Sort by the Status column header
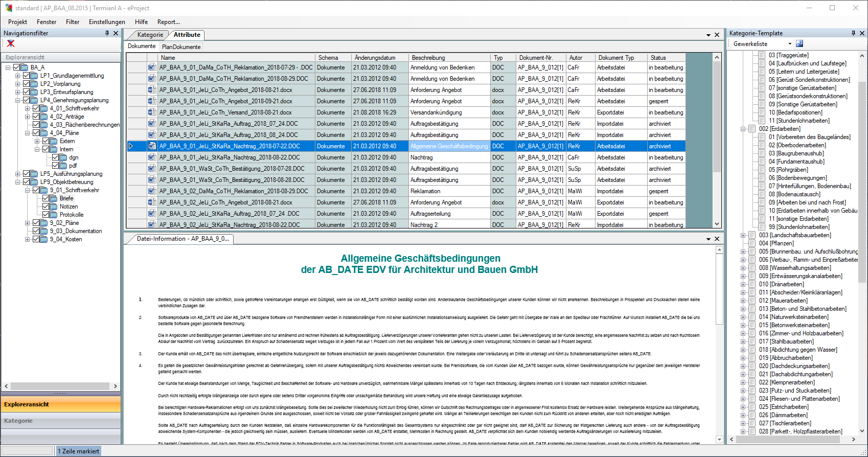The height and width of the screenshot is (457, 868). coord(666,58)
